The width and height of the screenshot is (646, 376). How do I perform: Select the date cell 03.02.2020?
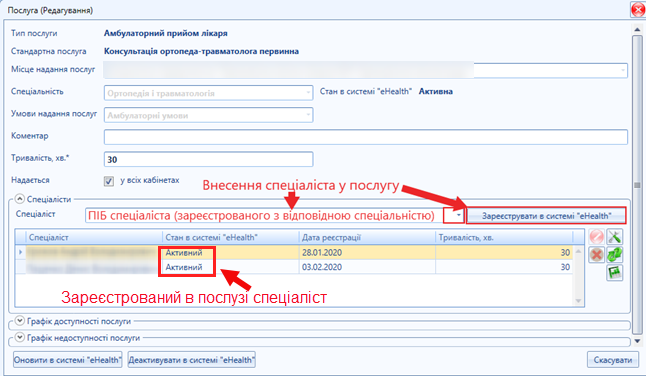click(367, 267)
